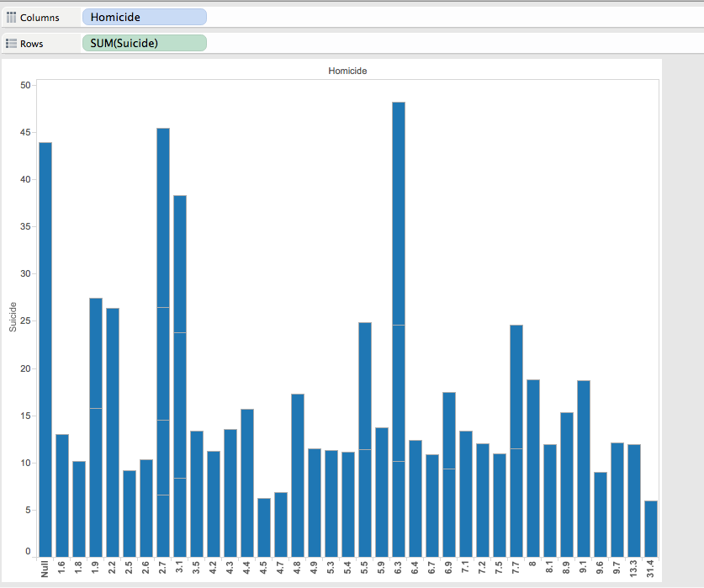
Task: Click the Rows shelf icon
Action: [12, 43]
